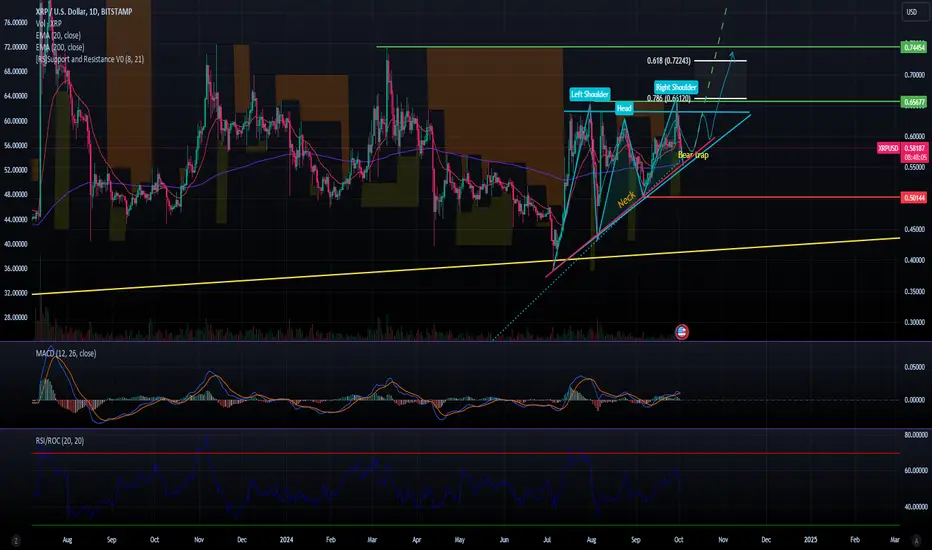Click the 0.65677 green price tag

coord(914,102)
